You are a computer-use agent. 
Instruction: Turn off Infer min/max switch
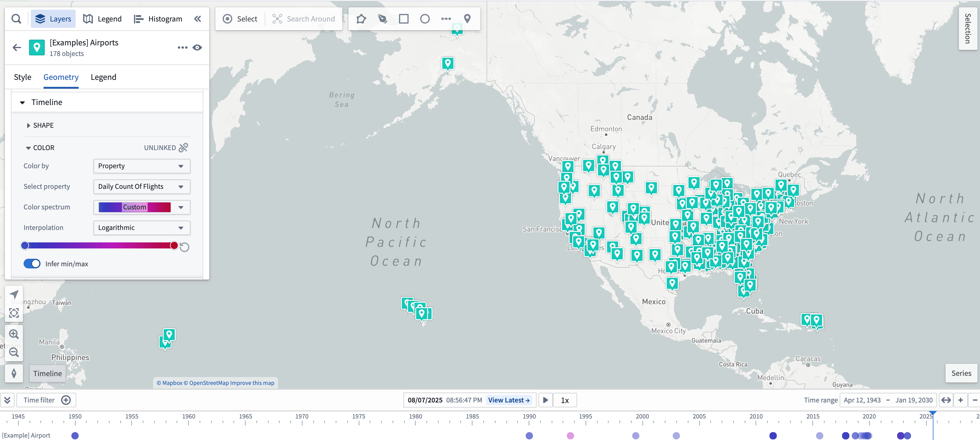[x=32, y=264]
